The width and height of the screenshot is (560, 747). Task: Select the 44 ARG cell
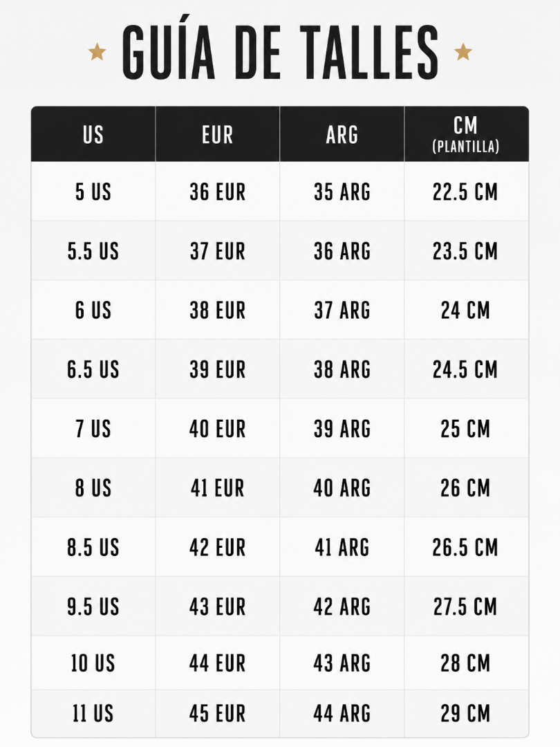[342, 713]
